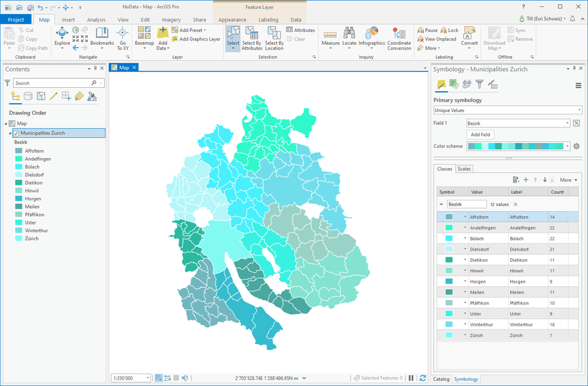The width and height of the screenshot is (588, 386).
Task: Open the Basemap gallery
Action: [x=144, y=38]
